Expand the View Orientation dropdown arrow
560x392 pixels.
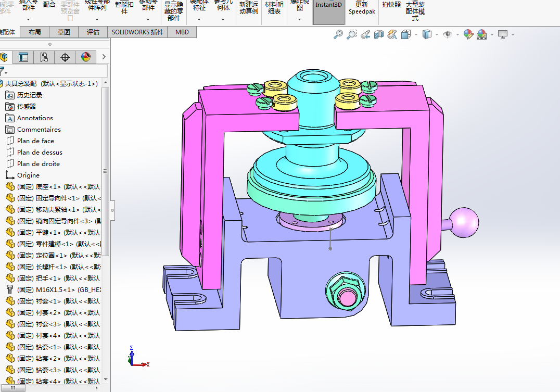point(416,35)
